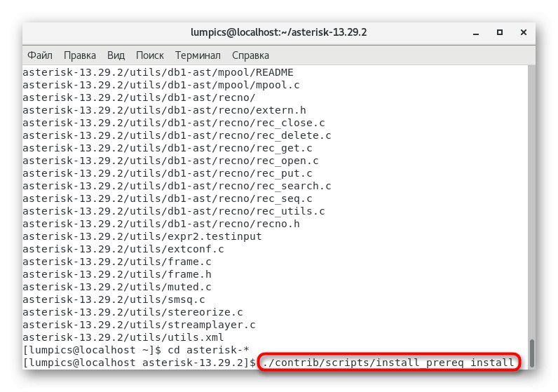This screenshot has height=392, width=558.
Task: Click the line ending mpool/README
Action: click(158, 72)
